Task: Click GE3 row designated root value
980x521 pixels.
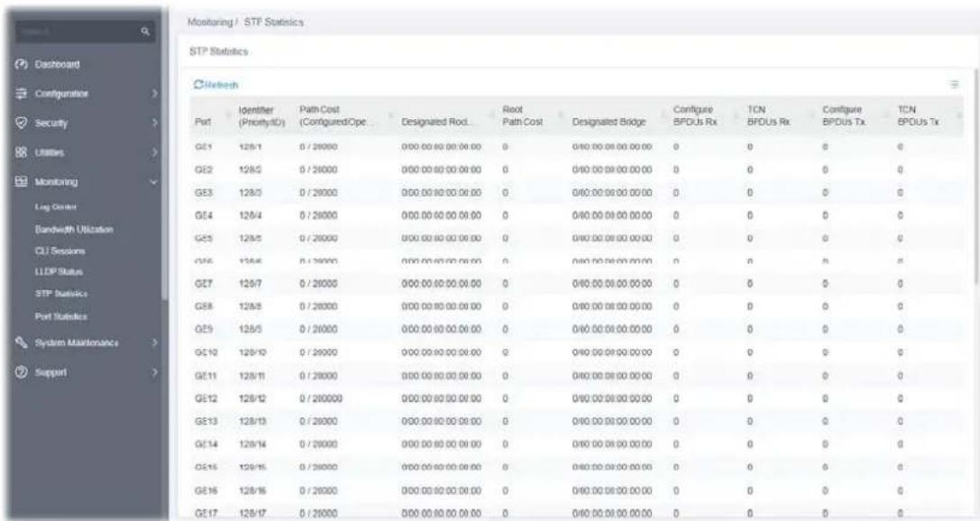Action: tap(441, 193)
